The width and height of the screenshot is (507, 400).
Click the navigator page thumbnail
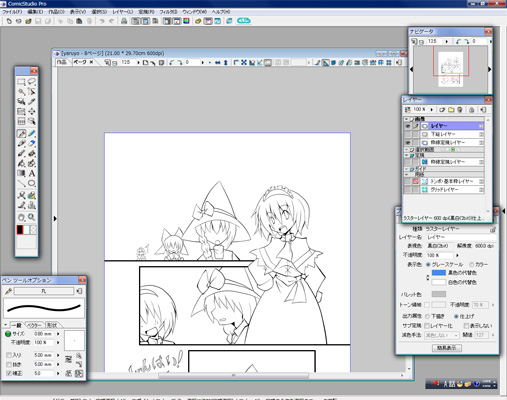coord(451,69)
